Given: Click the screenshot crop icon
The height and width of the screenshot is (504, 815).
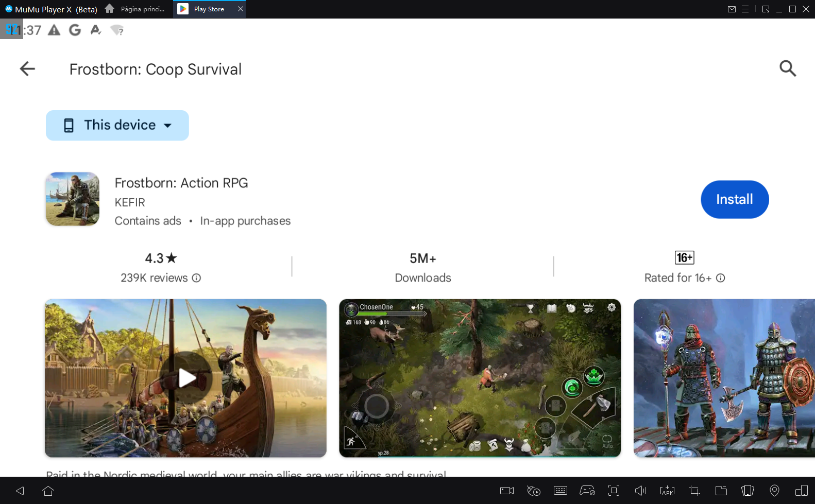Looking at the screenshot, I should point(694,491).
